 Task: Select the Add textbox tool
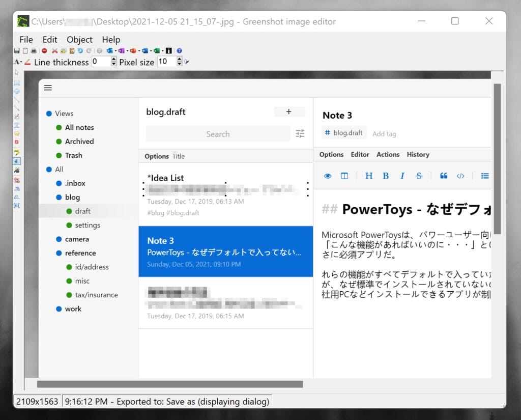pyautogui.click(x=17, y=125)
